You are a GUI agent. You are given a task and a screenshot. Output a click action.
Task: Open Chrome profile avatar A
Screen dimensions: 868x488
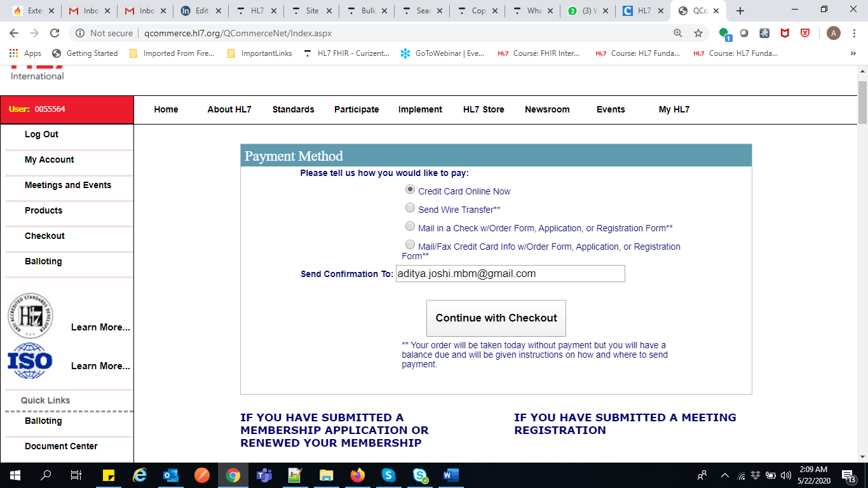coord(834,33)
